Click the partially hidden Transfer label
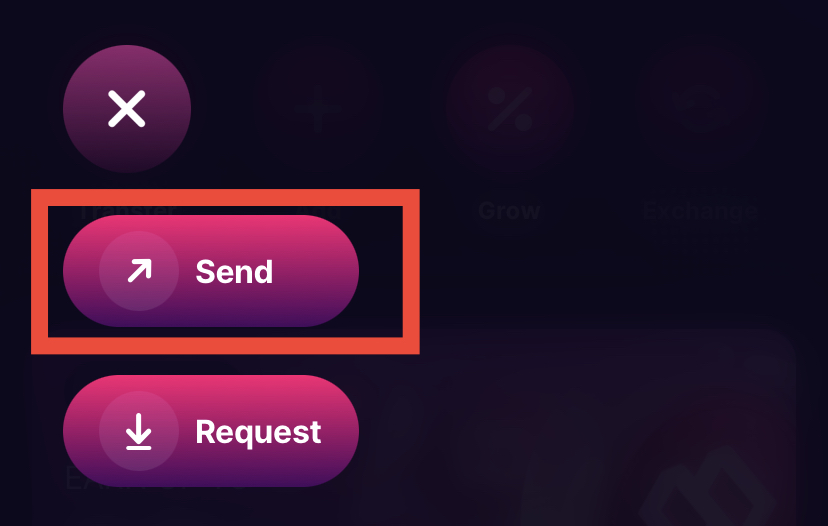Viewport: 828px width, 526px height. point(127,211)
